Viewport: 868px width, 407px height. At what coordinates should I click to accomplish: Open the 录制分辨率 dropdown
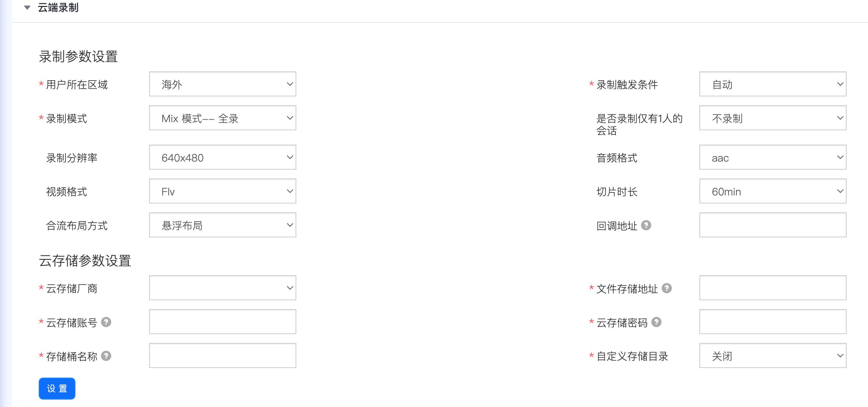[222, 158]
